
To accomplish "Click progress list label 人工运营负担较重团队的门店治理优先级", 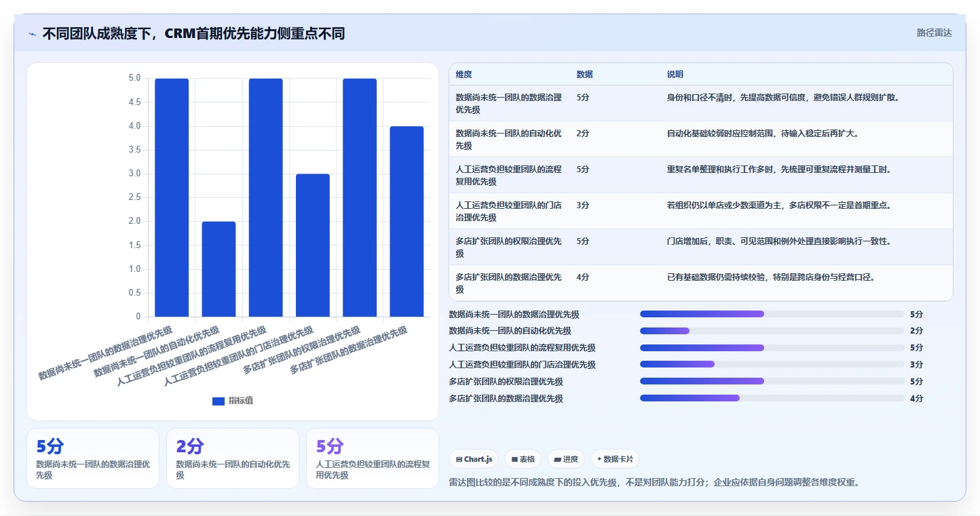I will 522,365.
